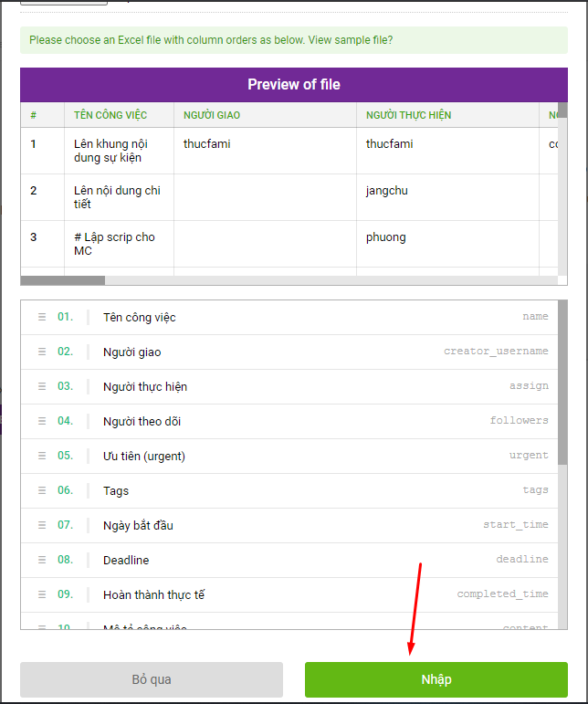Click cell Lên nội dung chi tiết
The image size is (588, 704).
tap(117, 197)
